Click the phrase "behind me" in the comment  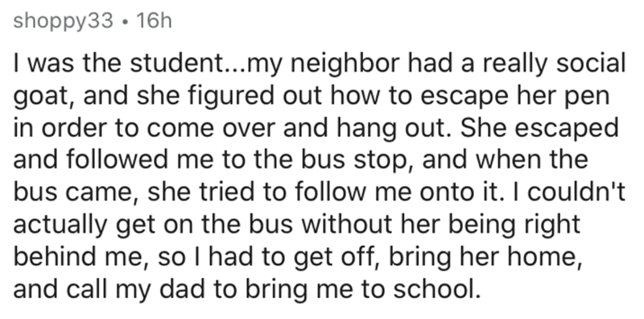[x=78, y=256]
